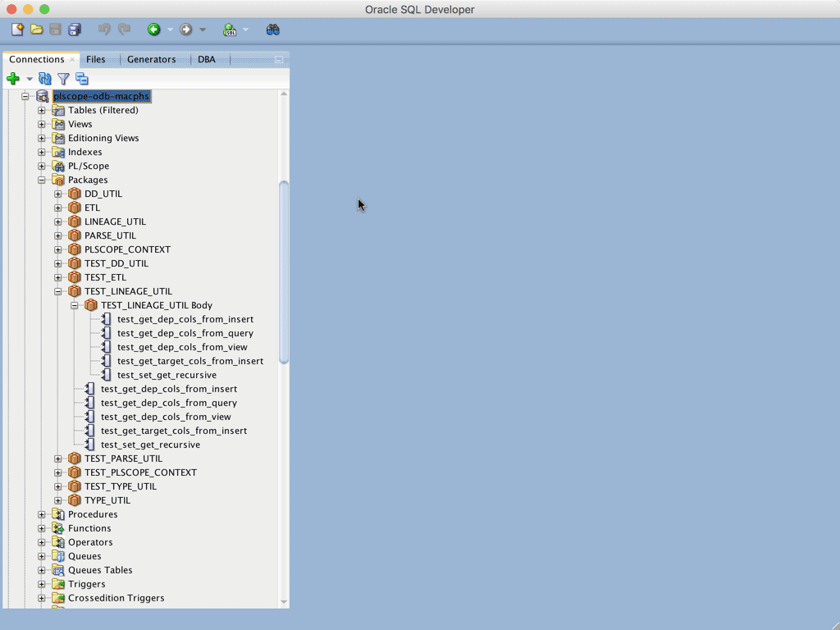Open a file from the toolbar
Viewport: 840px width, 630px height.
36,29
